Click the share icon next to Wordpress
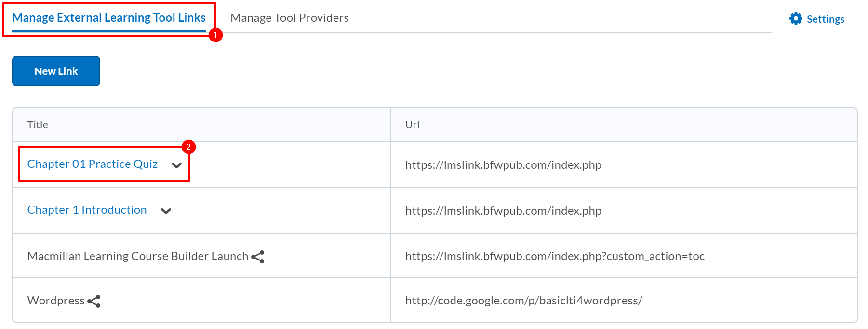Viewport: 868px width, 329px height. 94,301
